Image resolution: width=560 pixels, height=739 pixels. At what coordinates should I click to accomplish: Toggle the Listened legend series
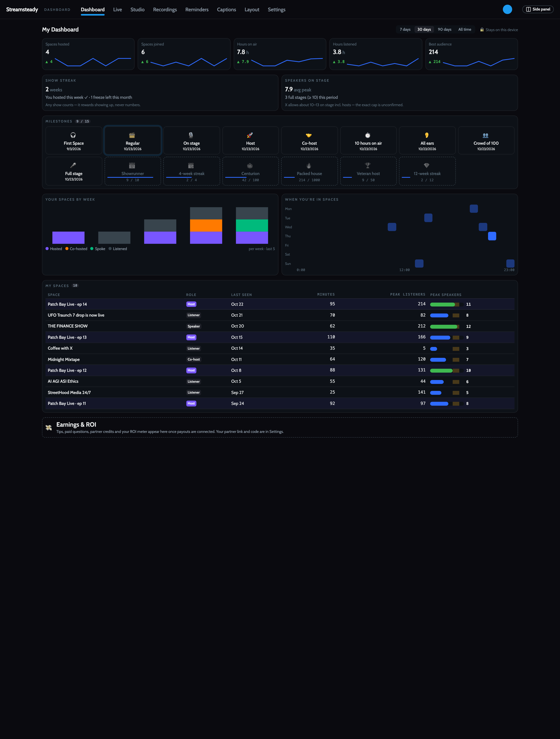coord(118,249)
